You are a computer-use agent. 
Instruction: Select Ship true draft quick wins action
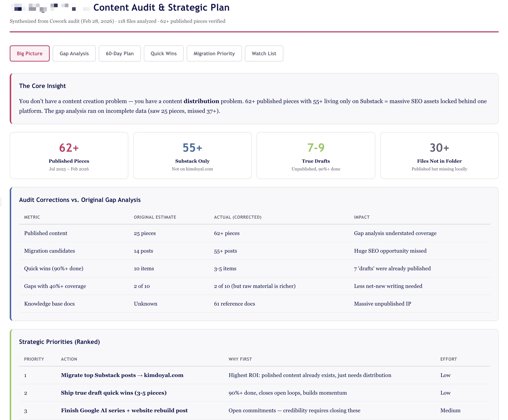point(114,393)
